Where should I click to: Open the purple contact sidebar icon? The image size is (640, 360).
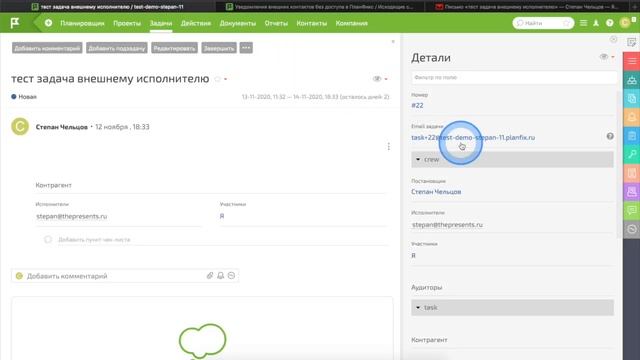point(631,191)
